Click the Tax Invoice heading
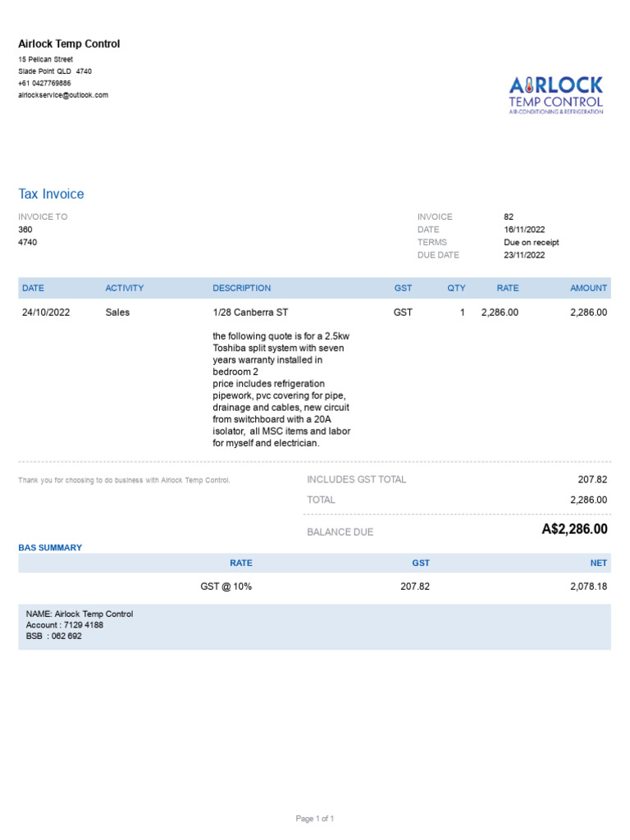This screenshot has width=630, height=840. [51, 194]
